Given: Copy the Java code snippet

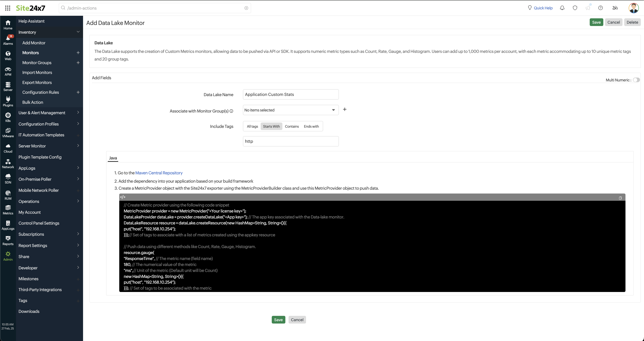Looking at the screenshot, I should (620, 198).
